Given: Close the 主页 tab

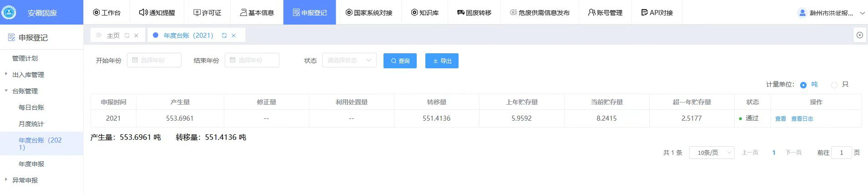Looking at the screenshot, I should coord(136,36).
